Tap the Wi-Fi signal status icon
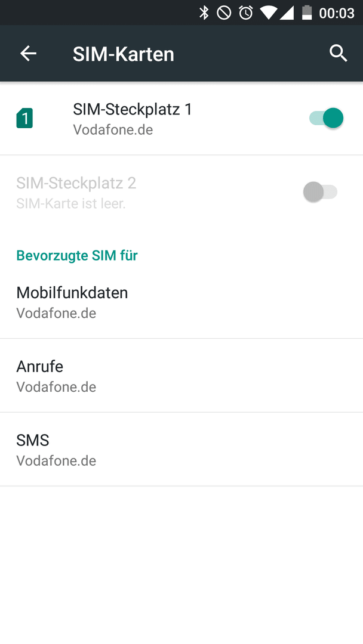The width and height of the screenshot is (363, 644). (267, 13)
